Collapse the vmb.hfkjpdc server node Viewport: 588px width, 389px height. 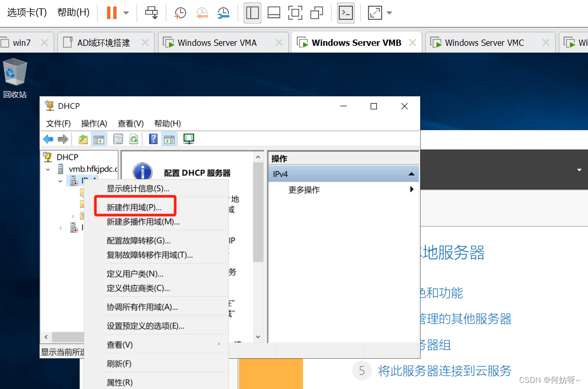coord(48,169)
